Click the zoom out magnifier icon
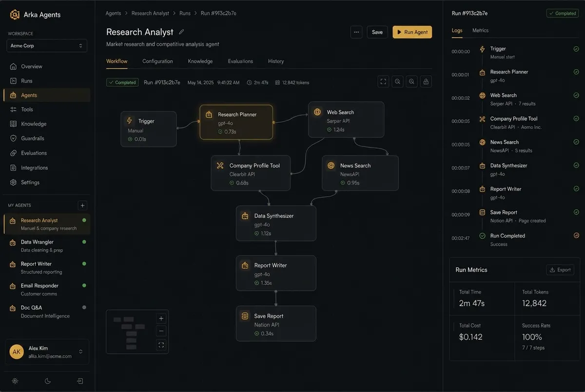Screen dimensions: 585x392 coord(398,82)
